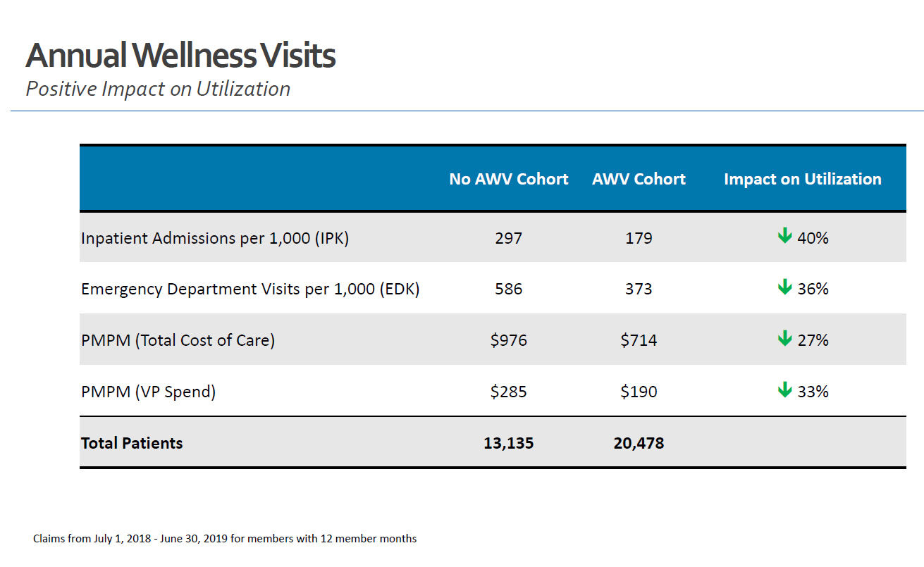Screen dimensions: 924x567
Task: Click the Impact on Utilization column header
Action: coord(802,179)
